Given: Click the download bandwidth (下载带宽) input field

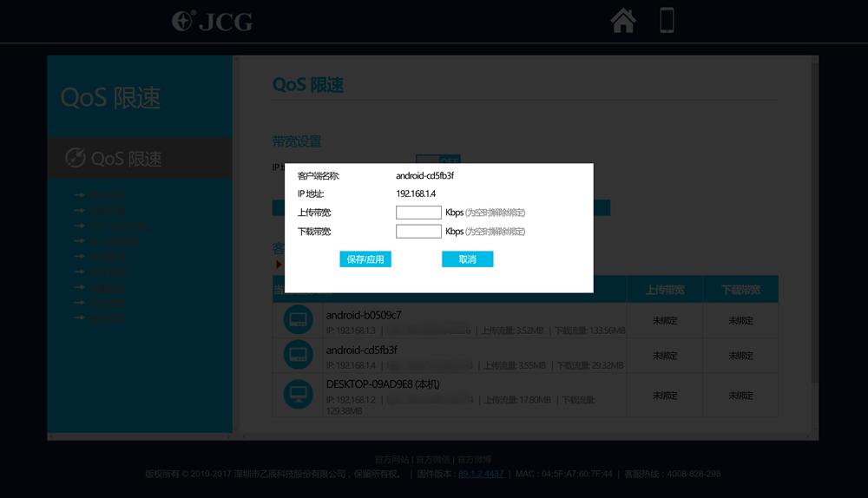Looking at the screenshot, I should 418,232.
